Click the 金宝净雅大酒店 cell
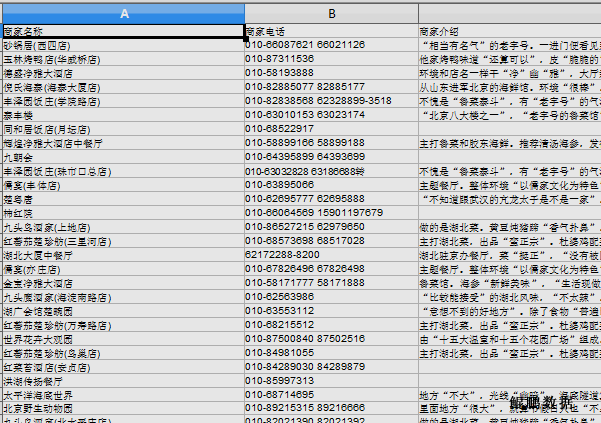Screen dimensions: 601x423 [123, 283]
